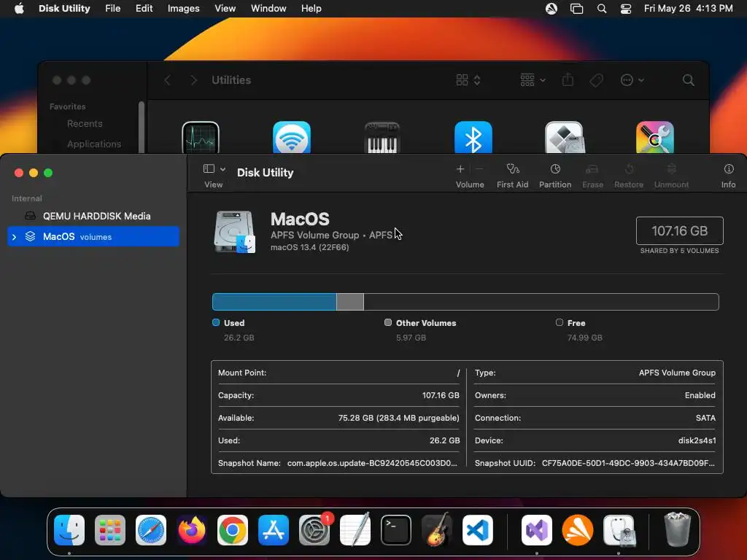The height and width of the screenshot is (560, 747).
Task: Click the Spotlight search icon in menu bar
Action: click(x=602, y=9)
